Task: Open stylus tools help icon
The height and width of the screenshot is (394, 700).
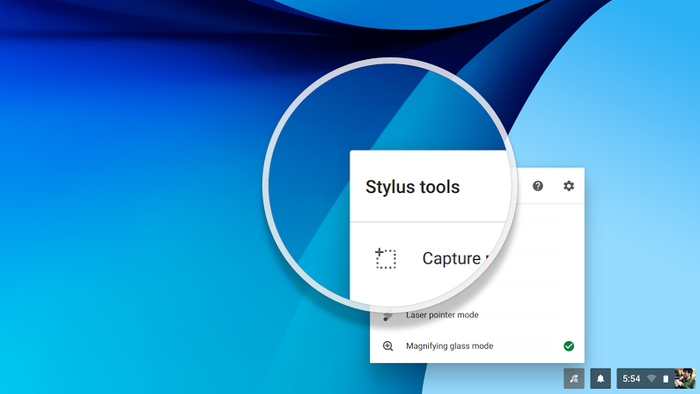Action: 538,186
